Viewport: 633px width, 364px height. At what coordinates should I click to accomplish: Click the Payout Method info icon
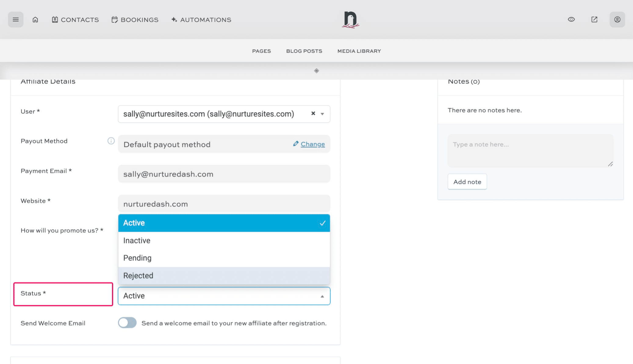pyautogui.click(x=111, y=141)
